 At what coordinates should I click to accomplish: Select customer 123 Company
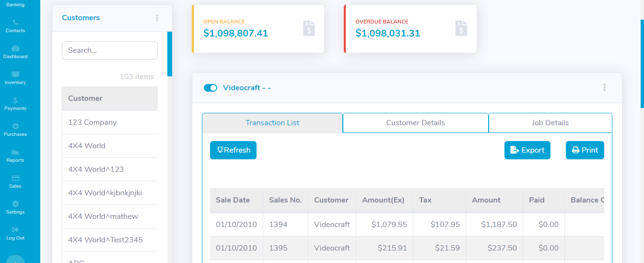[110, 122]
